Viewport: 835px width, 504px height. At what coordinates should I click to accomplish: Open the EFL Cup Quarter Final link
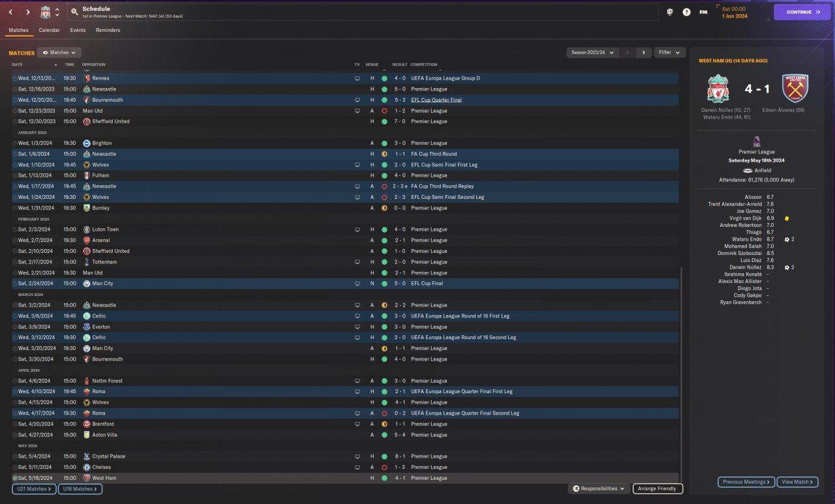coord(436,100)
